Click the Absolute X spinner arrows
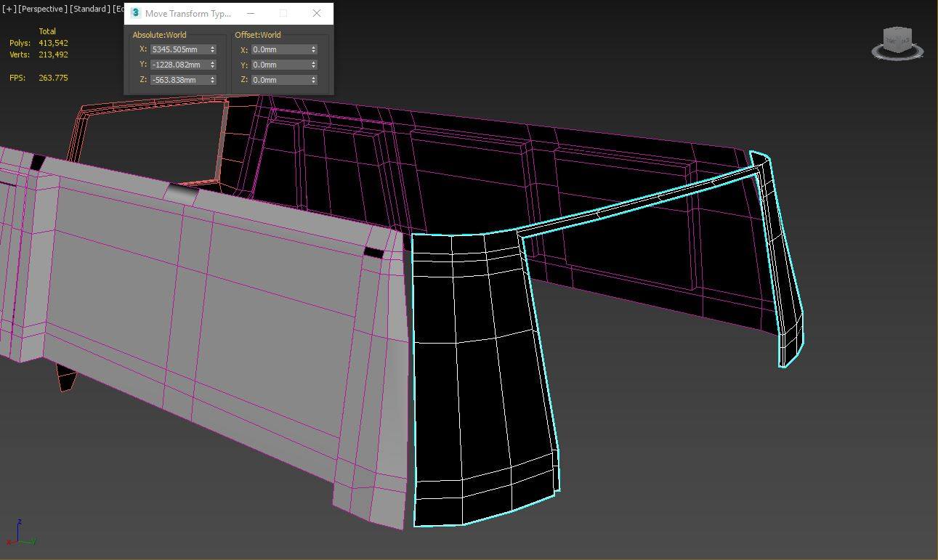This screenshot has height=560, width=938. pos(212,49)
